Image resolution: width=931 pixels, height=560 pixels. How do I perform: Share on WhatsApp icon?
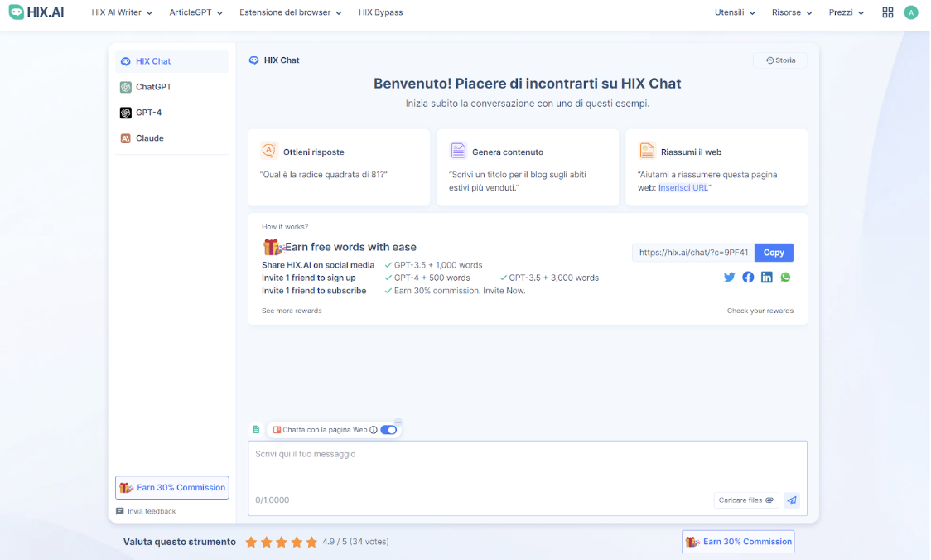tap(785, 278)
